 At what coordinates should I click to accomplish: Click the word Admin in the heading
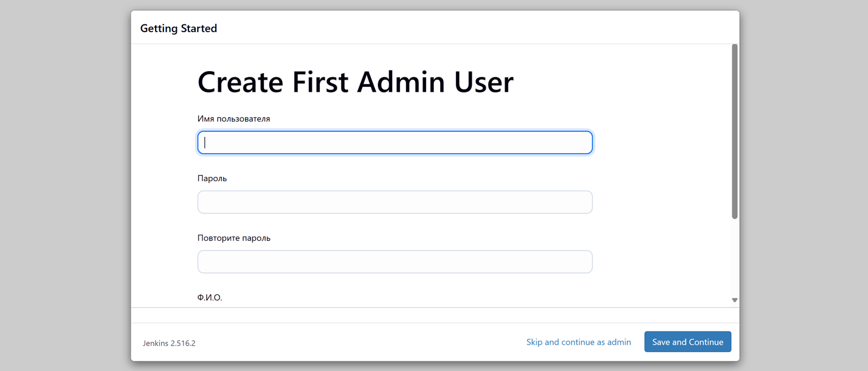[401, 82]
